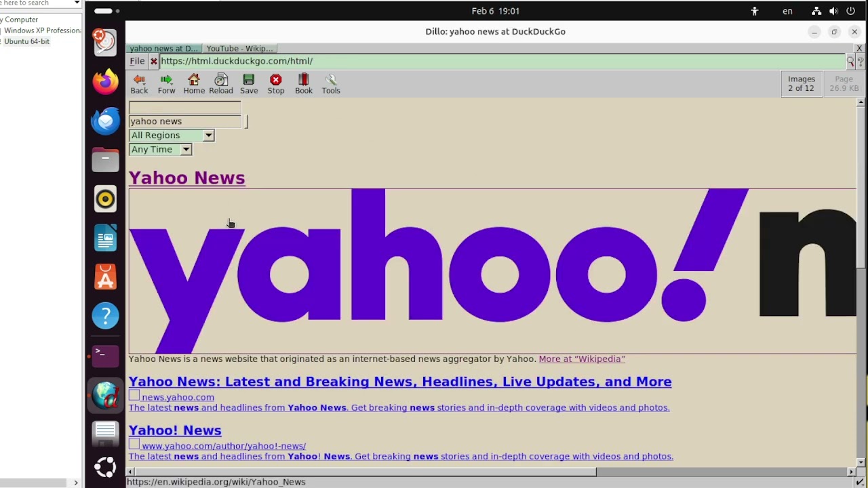Viewport: 868px width, 488px height.
Task: Open the accessibility menu in the top bar
Action: [754, 11]
